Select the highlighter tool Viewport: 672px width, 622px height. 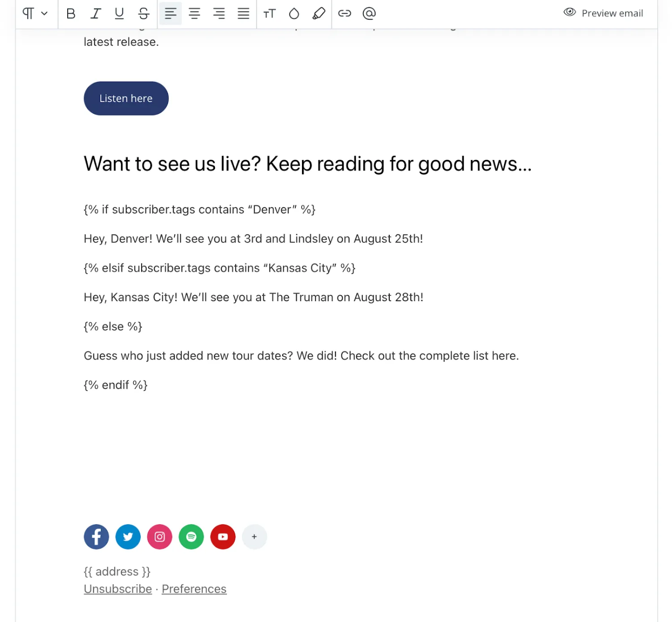pyautogui.click(x=319, y=13)
